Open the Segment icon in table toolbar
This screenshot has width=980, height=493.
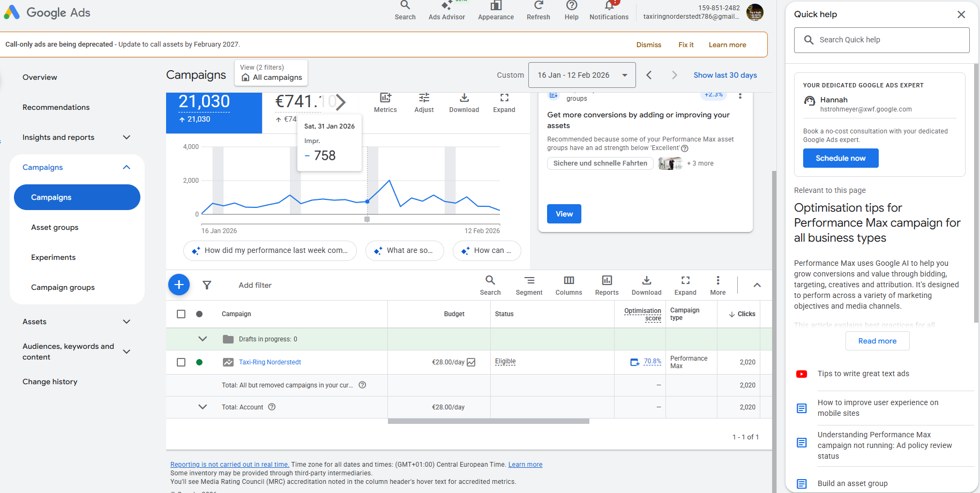[x=529, y=280]
